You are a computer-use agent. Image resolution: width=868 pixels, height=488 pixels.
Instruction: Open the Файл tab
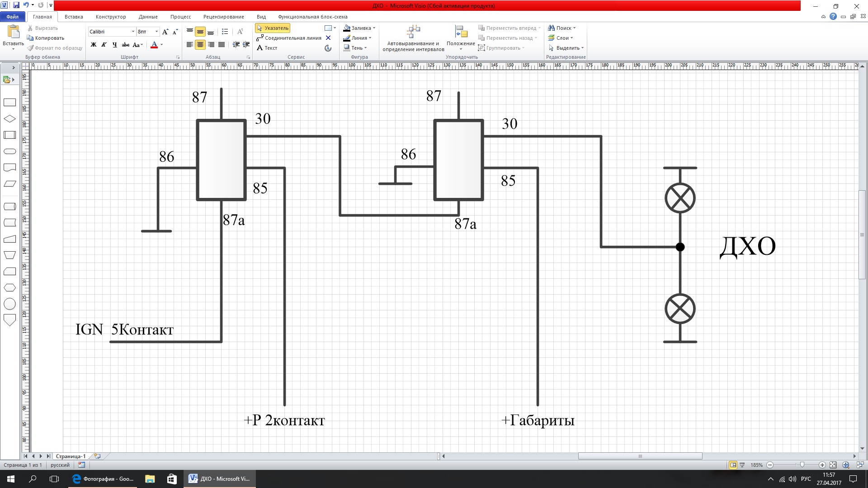(x=13, y=17)
